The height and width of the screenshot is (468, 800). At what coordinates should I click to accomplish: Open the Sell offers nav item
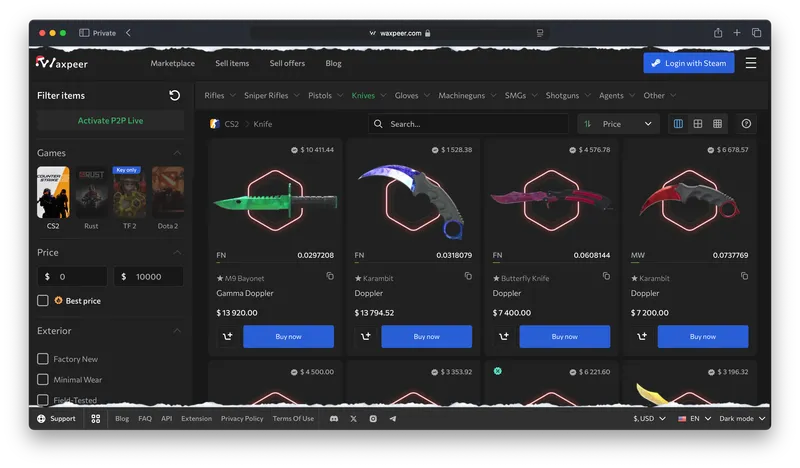287,63
